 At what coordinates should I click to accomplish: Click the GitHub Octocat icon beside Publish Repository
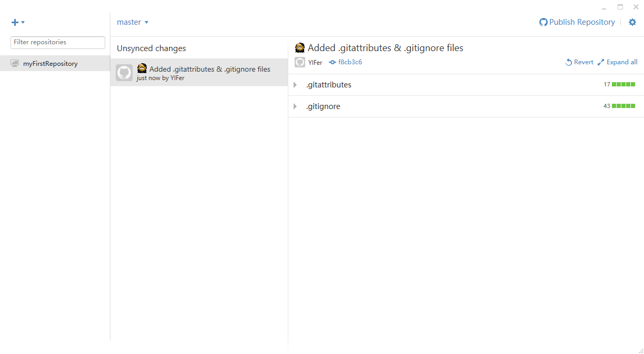[544, 22]
